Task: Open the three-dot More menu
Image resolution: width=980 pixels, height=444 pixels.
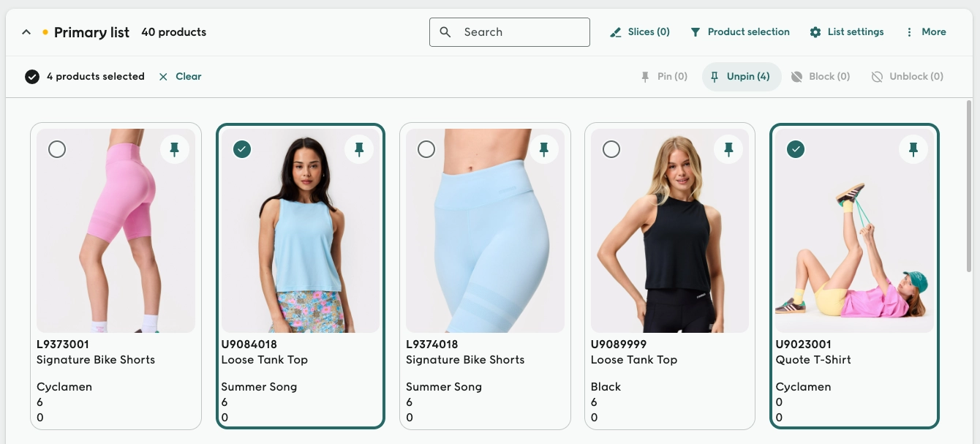Action: click(925, 32)
